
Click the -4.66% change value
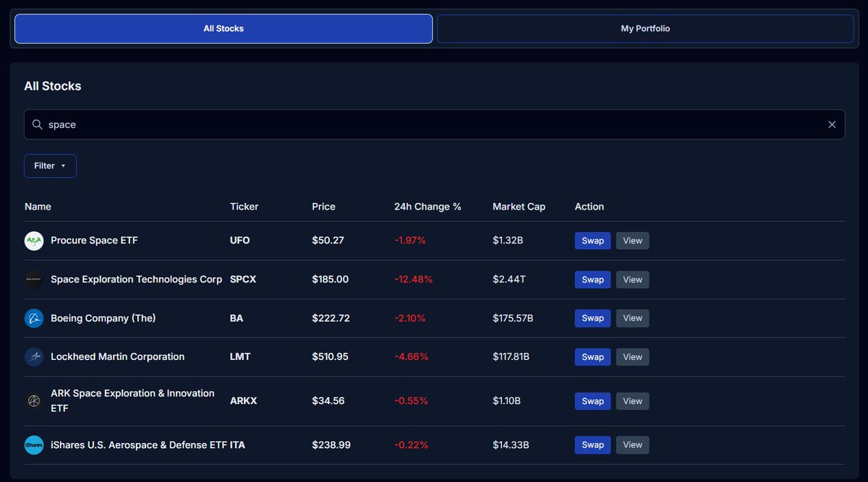click(412, 357)
